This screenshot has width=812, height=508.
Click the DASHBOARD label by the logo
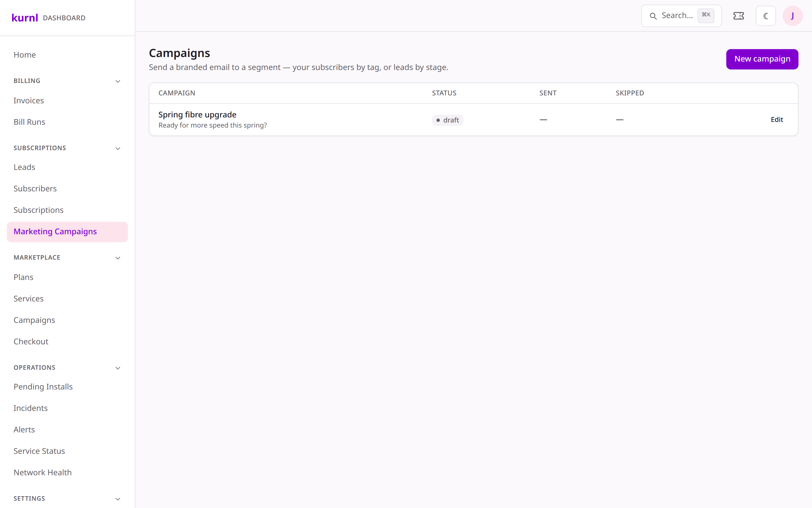coord(64,18)
